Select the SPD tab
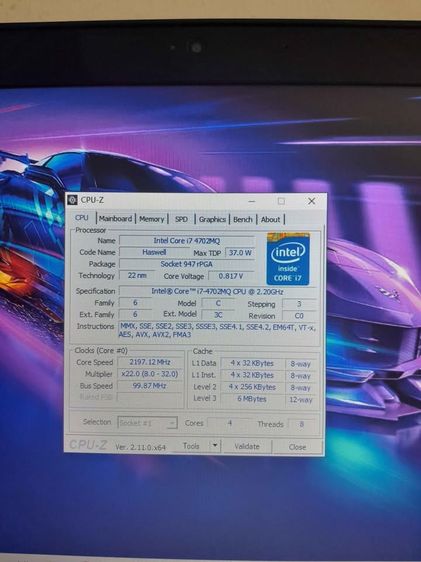421x562 pixels. pos(181,219)
